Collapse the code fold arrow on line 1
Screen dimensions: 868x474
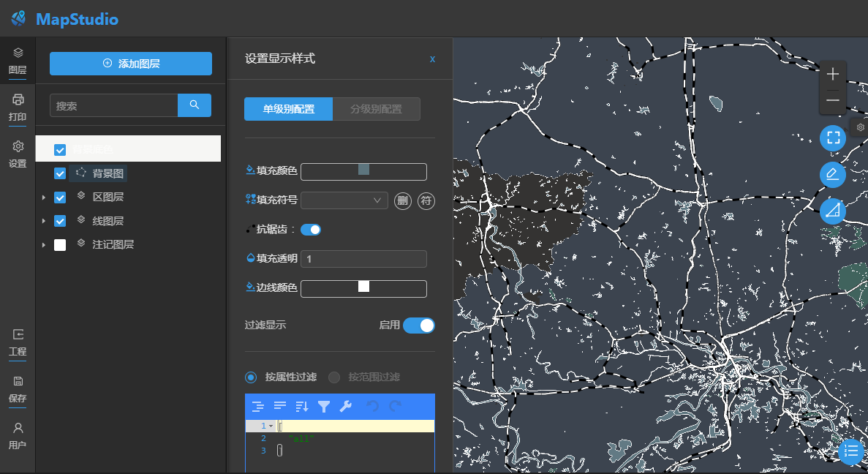(271, 426)
